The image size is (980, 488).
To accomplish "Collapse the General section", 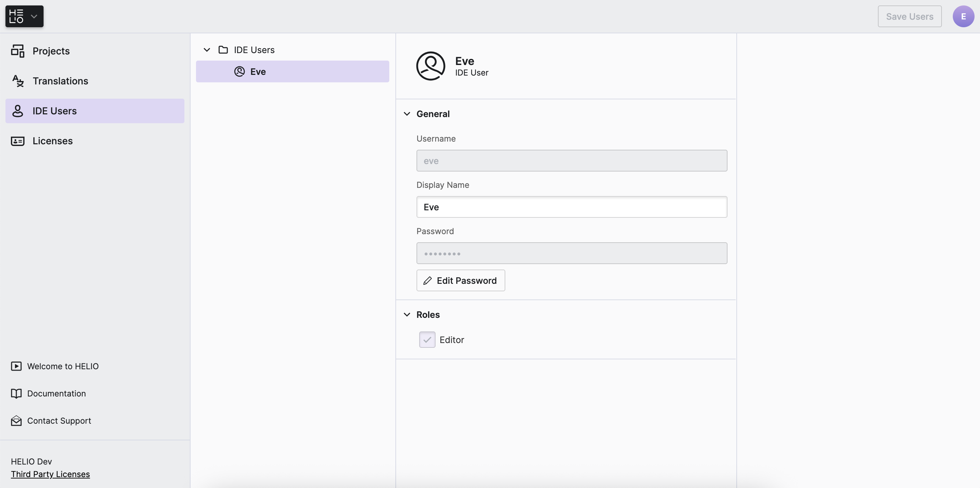I will (x=407, y=114).
